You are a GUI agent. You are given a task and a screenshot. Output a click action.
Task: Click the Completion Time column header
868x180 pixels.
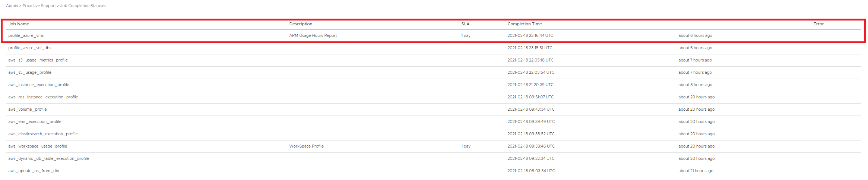click(525, 24)
